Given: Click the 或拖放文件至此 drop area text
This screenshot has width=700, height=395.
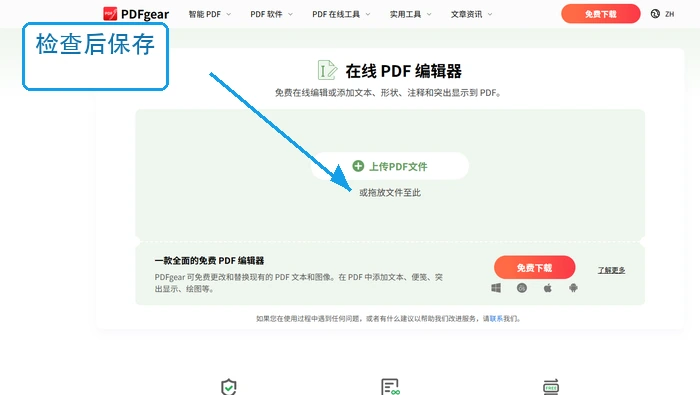Looking at the screenshot, I should click(x=390, y=192).
